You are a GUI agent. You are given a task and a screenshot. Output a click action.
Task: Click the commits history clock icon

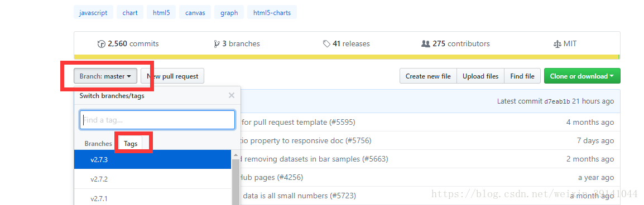(101, 44)
